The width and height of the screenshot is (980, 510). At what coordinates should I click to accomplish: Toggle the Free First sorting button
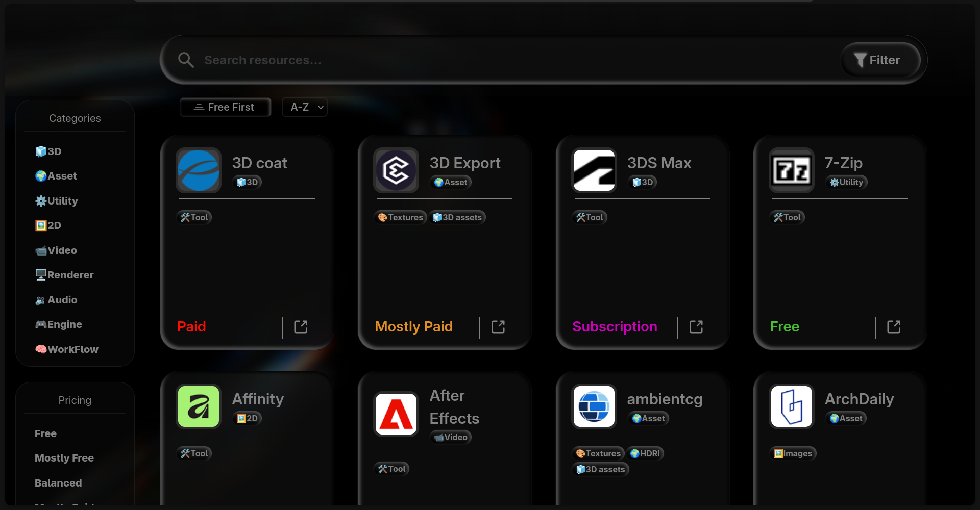(225, 107)
